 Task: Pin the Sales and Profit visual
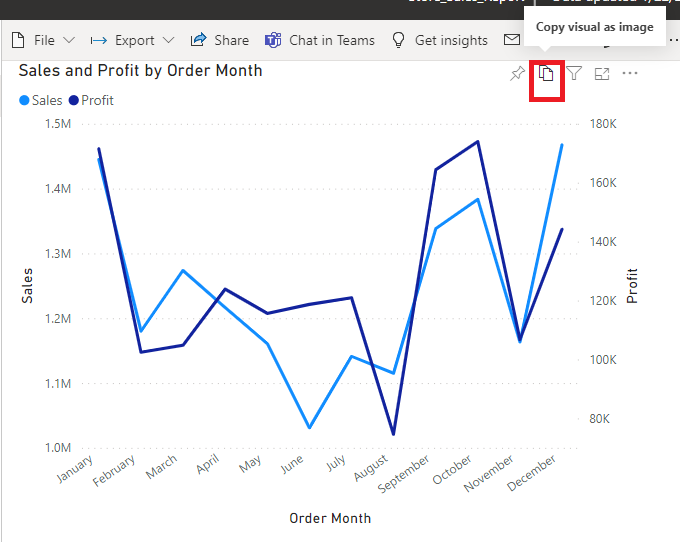point(517,74)
